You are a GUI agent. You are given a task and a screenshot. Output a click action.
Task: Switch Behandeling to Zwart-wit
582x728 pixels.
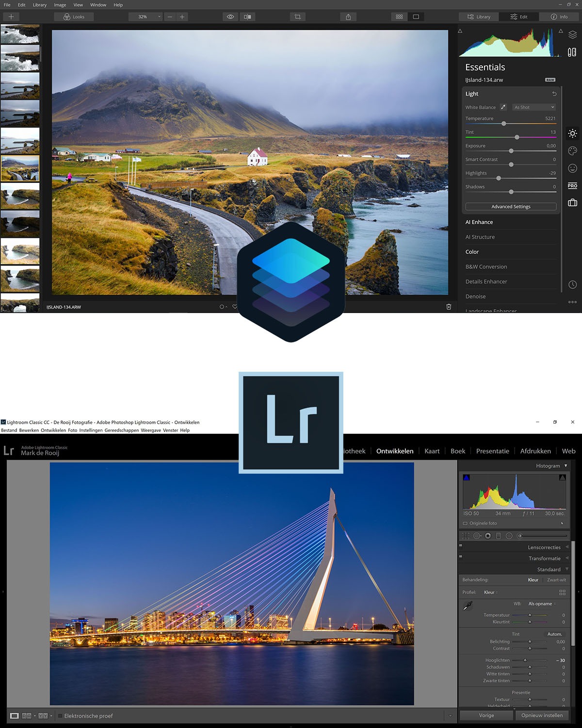557,579
